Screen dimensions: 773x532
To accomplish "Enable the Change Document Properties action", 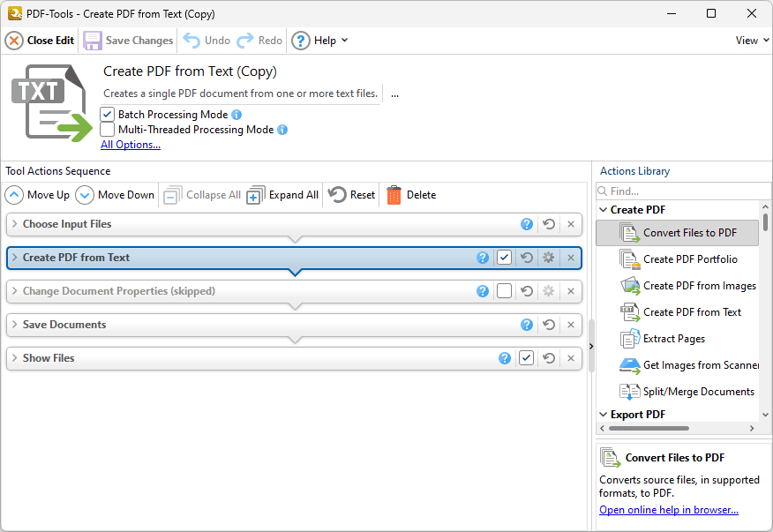I will [x=505, y=291].
